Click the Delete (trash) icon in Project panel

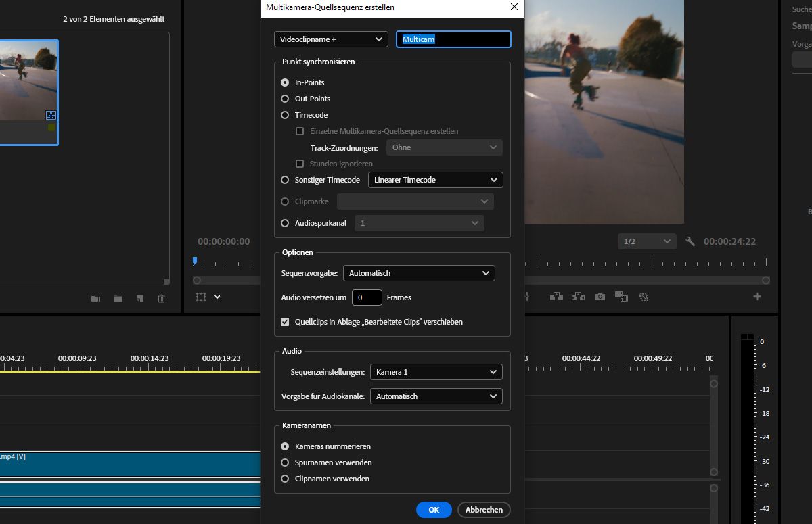161,297
